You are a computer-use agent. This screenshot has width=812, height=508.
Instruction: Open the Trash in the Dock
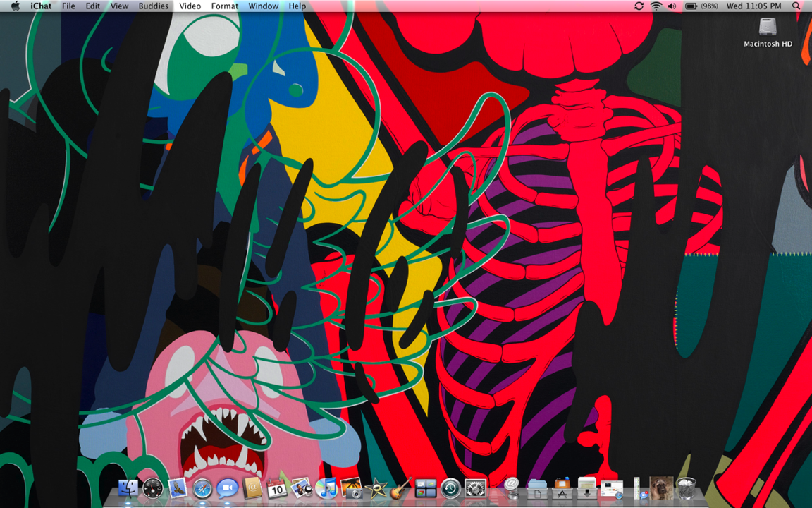(687, 488)
